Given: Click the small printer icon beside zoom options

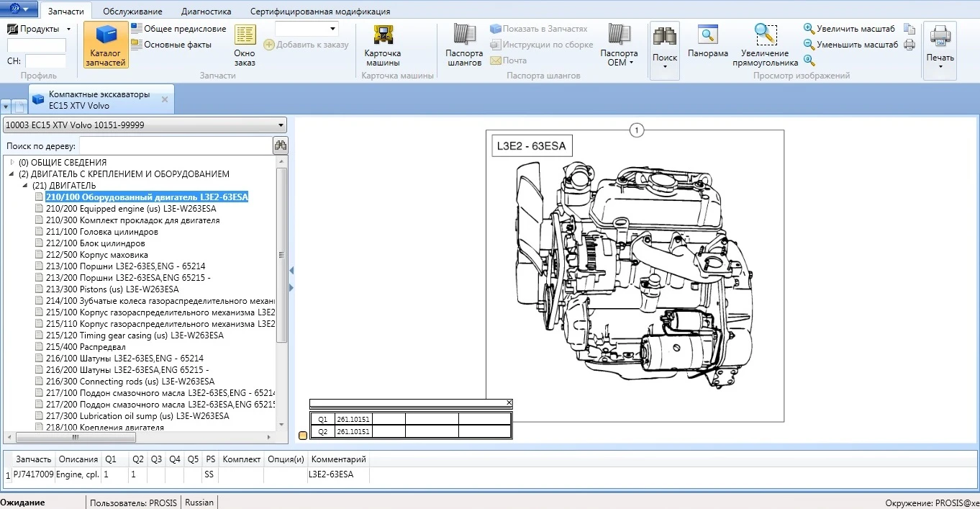Looking at the screenshot, I should pos(909,45).
